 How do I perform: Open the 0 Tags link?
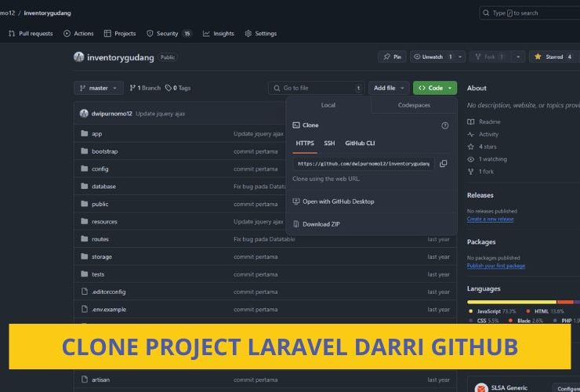click(x=178, y=88)
